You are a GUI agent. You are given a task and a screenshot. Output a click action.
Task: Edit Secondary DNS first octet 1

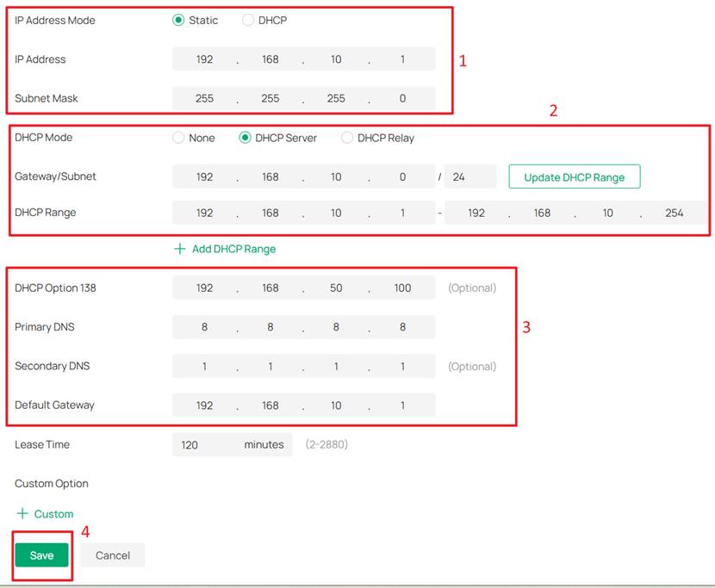[x=204, y=366]
